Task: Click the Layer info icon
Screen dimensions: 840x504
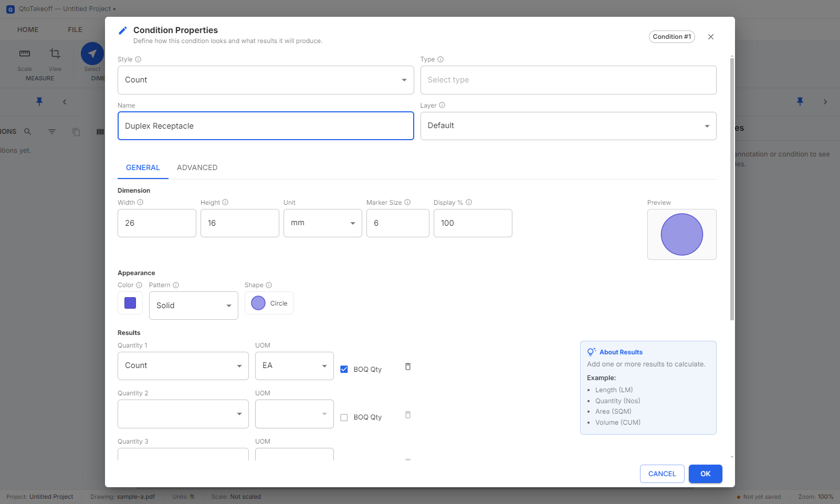Action: 442,105
